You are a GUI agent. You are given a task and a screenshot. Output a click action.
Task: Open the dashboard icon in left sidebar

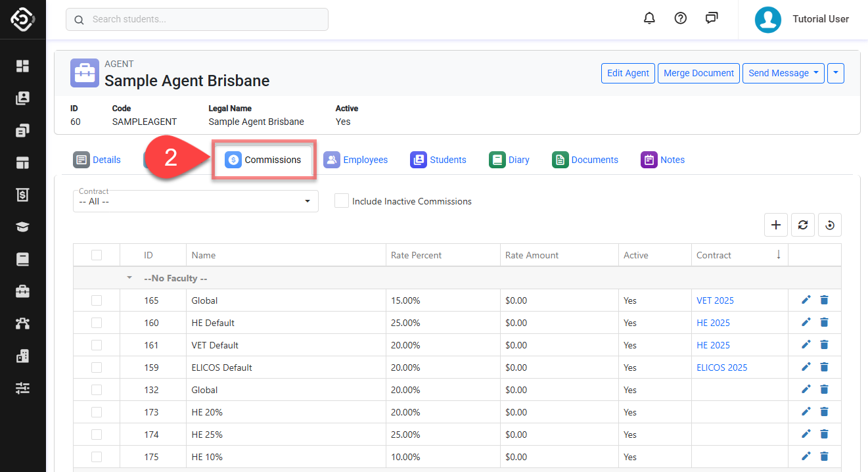click(x=23, y=66)
